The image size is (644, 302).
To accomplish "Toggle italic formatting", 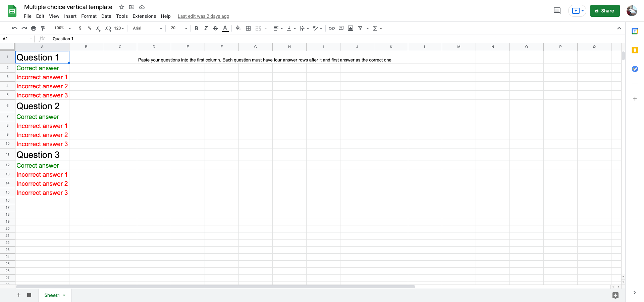I will (x=206, y=28).
